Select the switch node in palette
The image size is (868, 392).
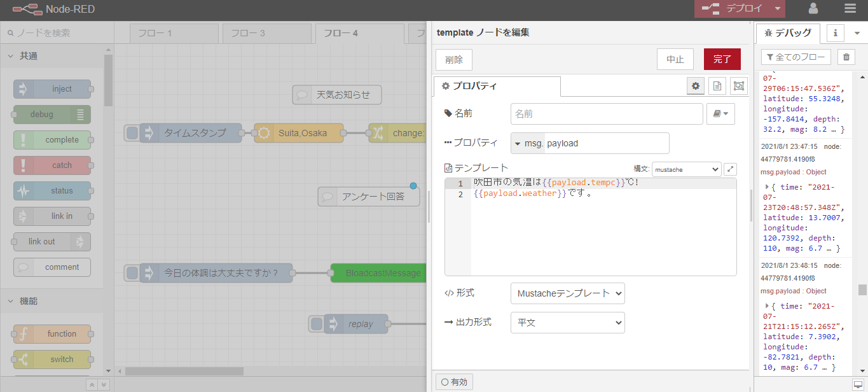pos(52,360)
